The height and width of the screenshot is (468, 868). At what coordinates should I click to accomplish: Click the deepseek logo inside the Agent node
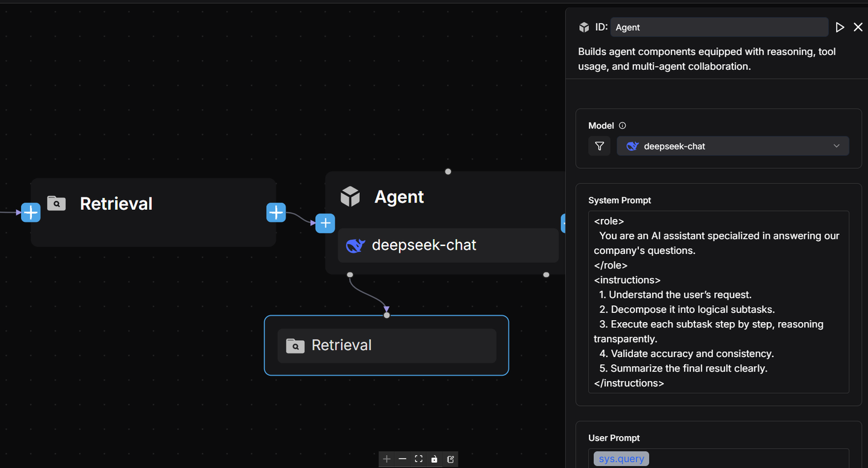(356, 245)
